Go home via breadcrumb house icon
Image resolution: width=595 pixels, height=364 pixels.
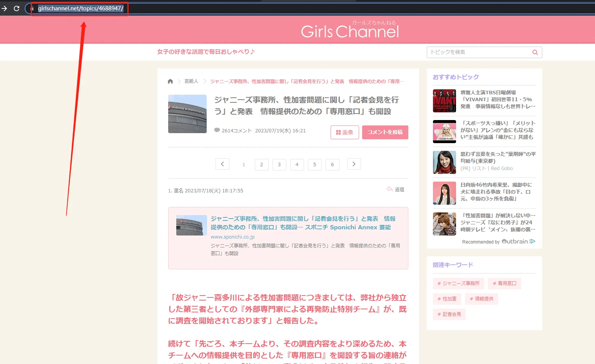(170, 81)
